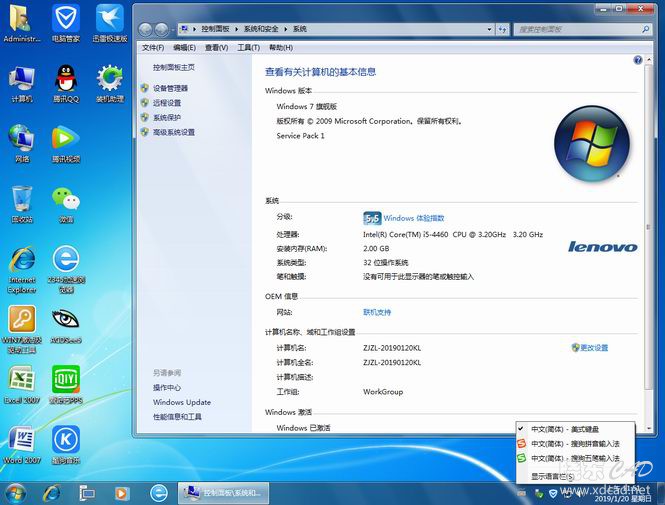
Task: Open 2345 browser taskbar icon
Action: pos(159,493)
